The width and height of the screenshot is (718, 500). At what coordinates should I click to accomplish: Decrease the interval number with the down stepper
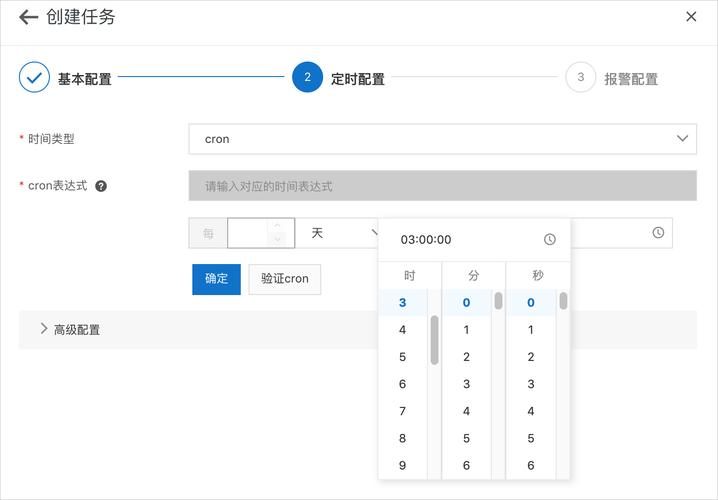point(277,239)
